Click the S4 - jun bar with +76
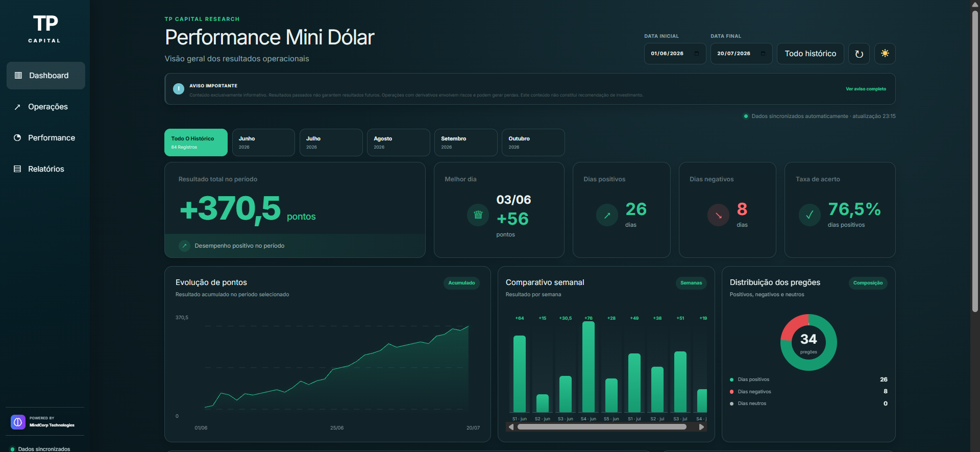Image resolution: width=980 pixels, height=452 pixels. click(589, 367)
